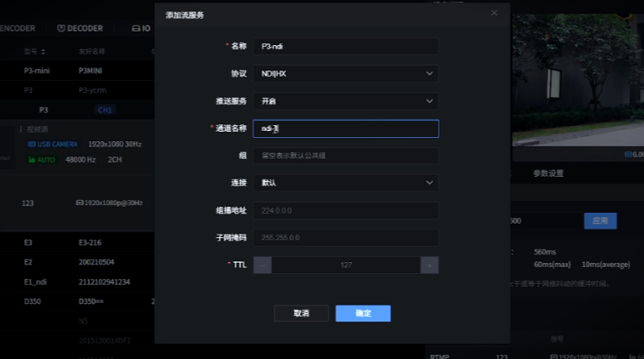The width and height of the screenshot is (644, 359).
Task: Select the CH1 channel tag
Action: (x=105, y=110)
